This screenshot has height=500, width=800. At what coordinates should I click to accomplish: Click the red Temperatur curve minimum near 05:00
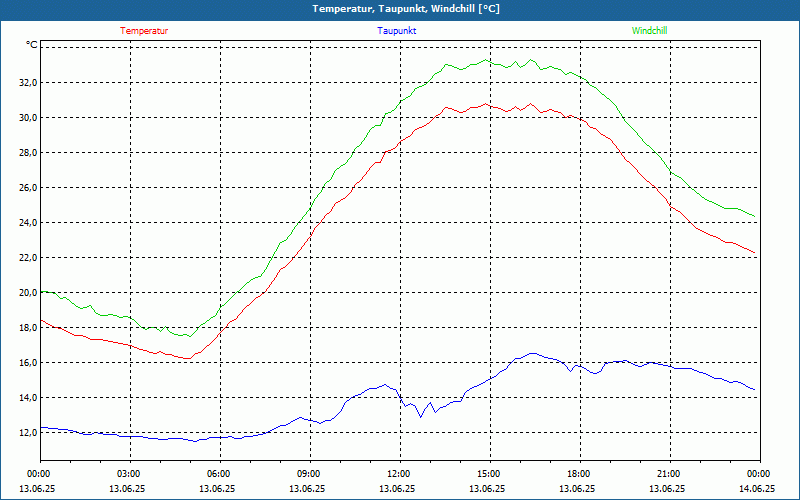(x=188, y=358)
